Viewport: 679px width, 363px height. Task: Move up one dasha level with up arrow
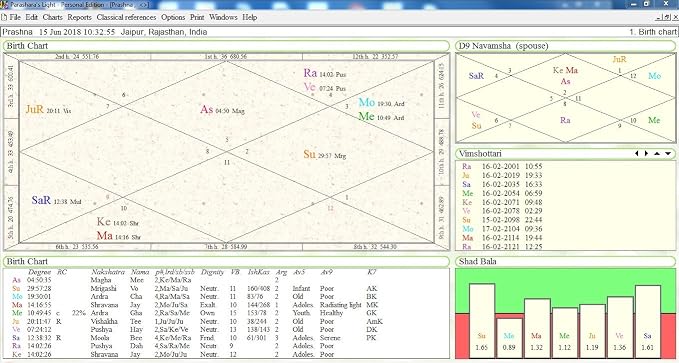(x=657, y=154)
